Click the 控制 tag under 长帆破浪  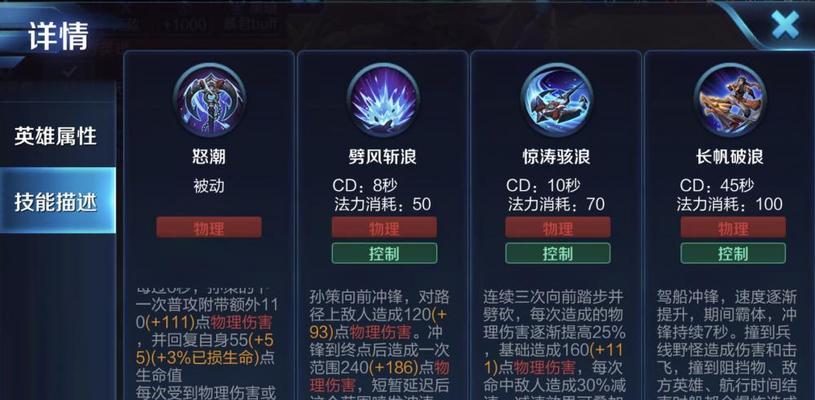pyautogui.click(x=733, y=253)
